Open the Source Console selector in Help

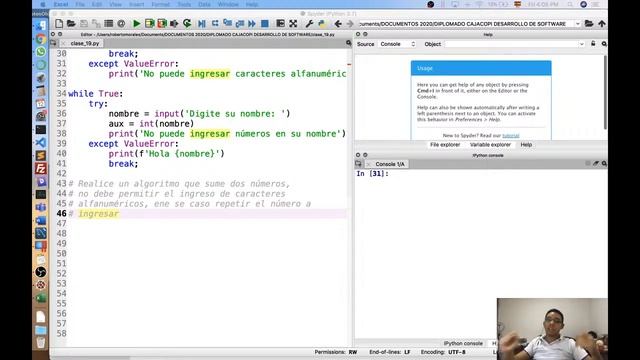click(397, 44)
